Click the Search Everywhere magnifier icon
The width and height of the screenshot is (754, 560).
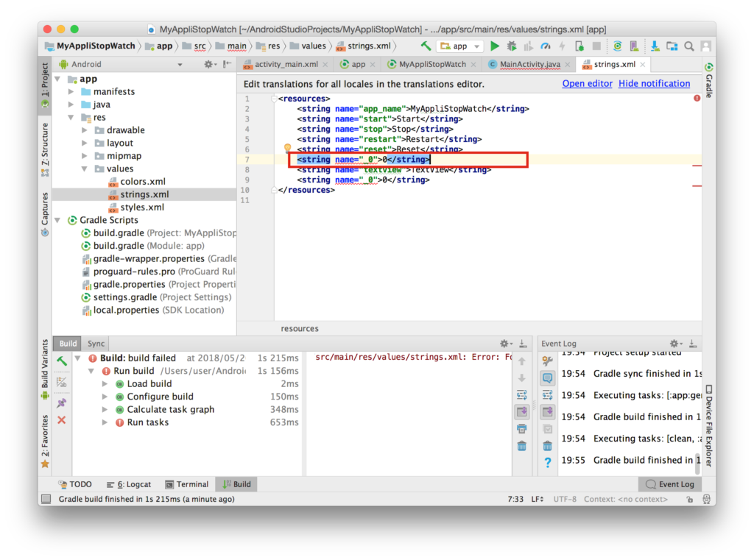689,46
